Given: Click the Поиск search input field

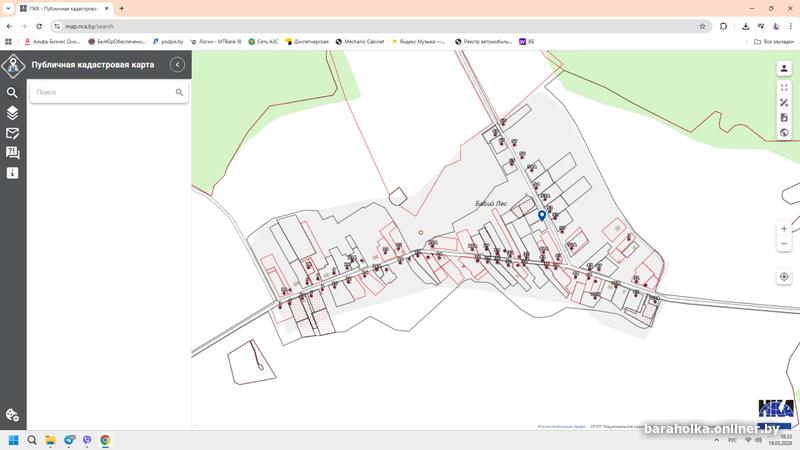Looking at the screenshot, I should click(100, 92).
